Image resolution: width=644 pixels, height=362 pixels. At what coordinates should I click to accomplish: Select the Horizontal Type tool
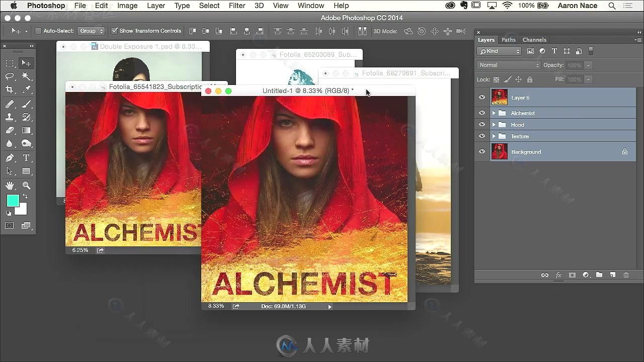pos(26,158)
